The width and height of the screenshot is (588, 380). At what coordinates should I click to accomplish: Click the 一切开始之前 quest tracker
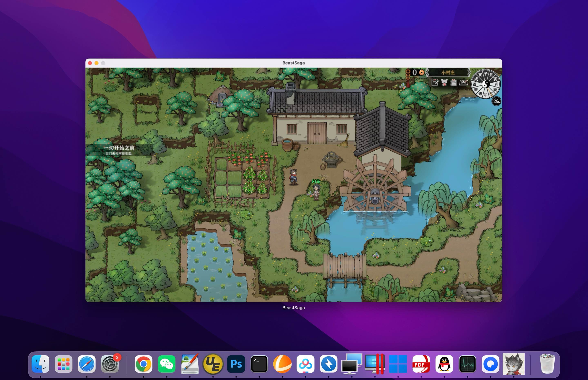[x=119, y=148]
